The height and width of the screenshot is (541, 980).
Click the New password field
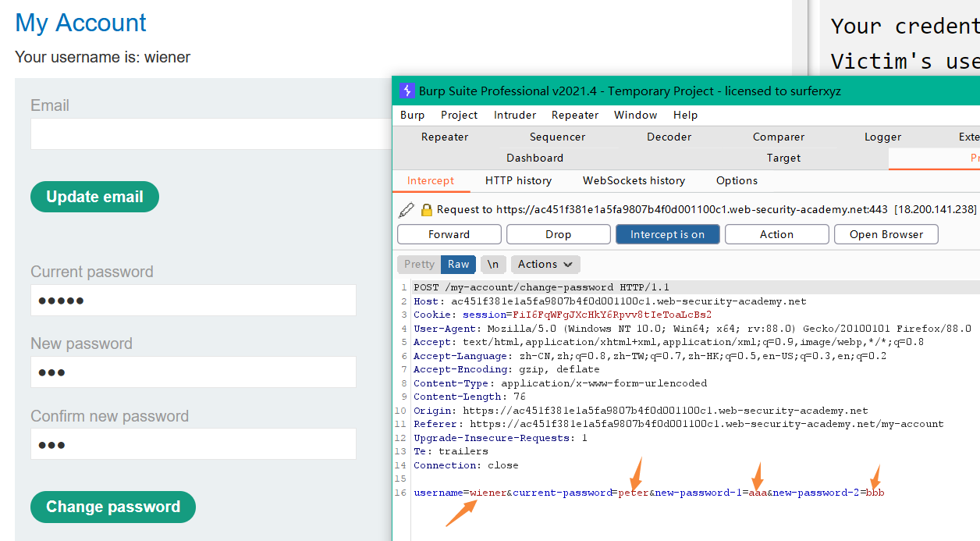[x=194, y=372]
